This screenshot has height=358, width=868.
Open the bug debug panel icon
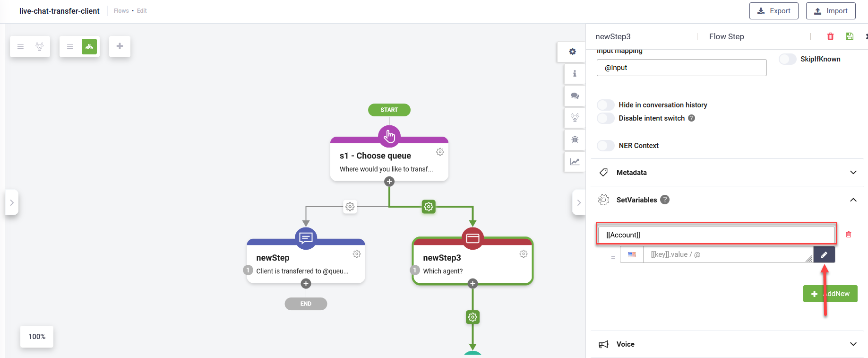coord(575,140)
